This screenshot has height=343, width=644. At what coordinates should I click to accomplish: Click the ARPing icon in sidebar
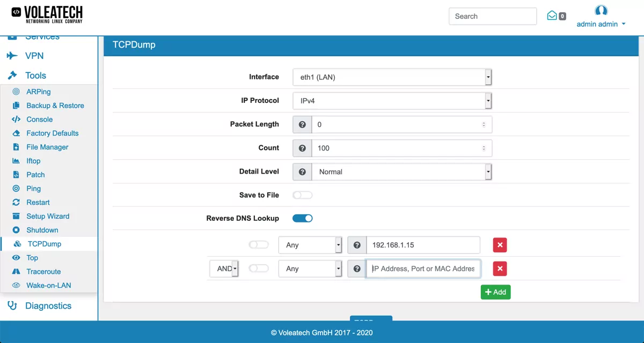pos(16,92)
